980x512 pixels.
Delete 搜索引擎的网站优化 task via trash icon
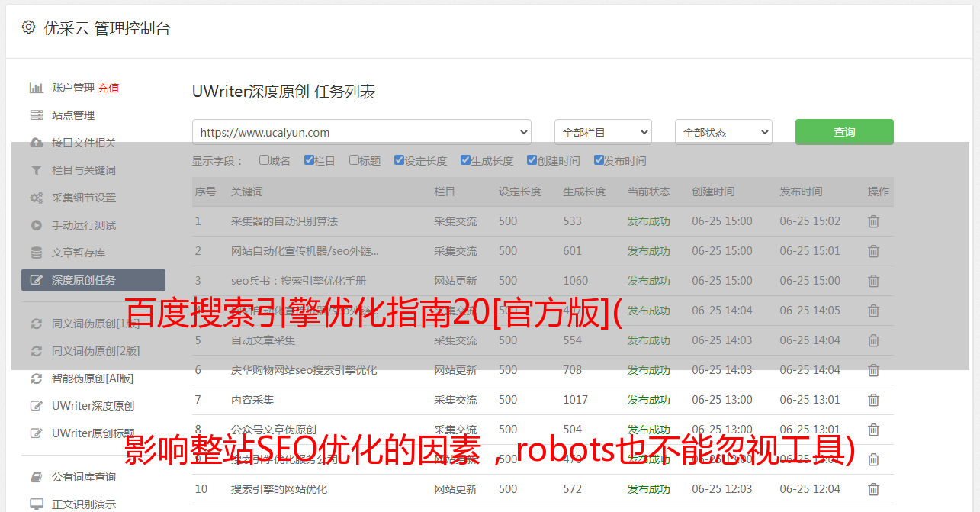[x=874, y=489]
